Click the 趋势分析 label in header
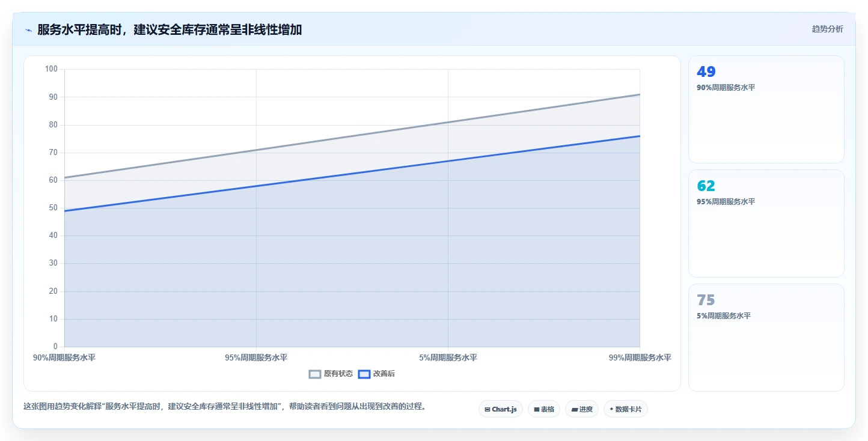 (827, 29)
